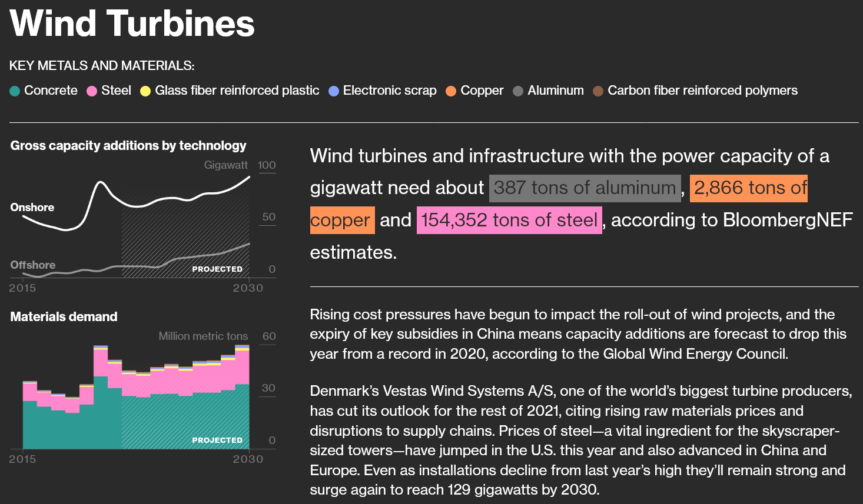Click the '2,866 tons of' orange highlight
Screen dimensions: 863x504
point(749,188)
